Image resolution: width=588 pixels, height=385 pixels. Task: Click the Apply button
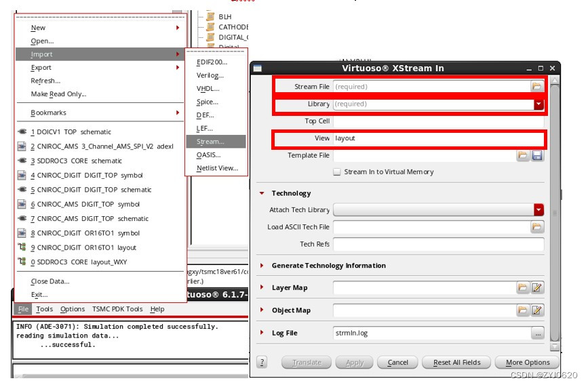[355, 363]
